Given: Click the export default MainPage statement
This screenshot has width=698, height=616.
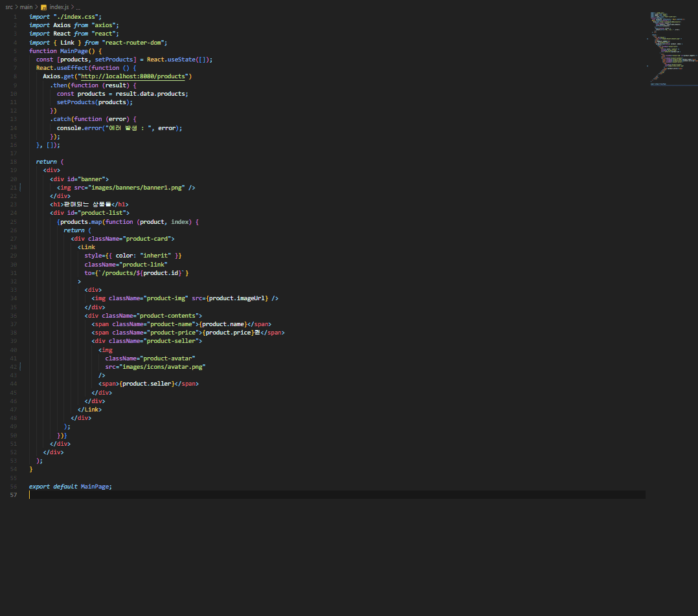Looking at the screenshot, I should point(71,487).
